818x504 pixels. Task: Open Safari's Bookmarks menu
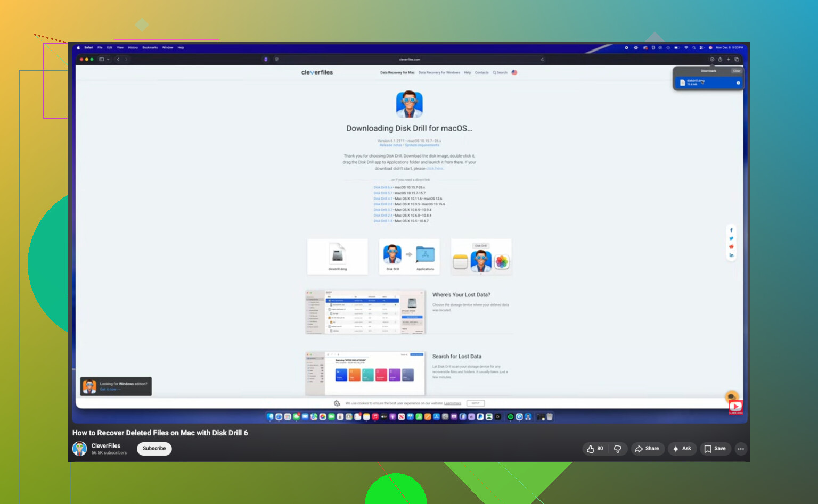tap(150, 47)
